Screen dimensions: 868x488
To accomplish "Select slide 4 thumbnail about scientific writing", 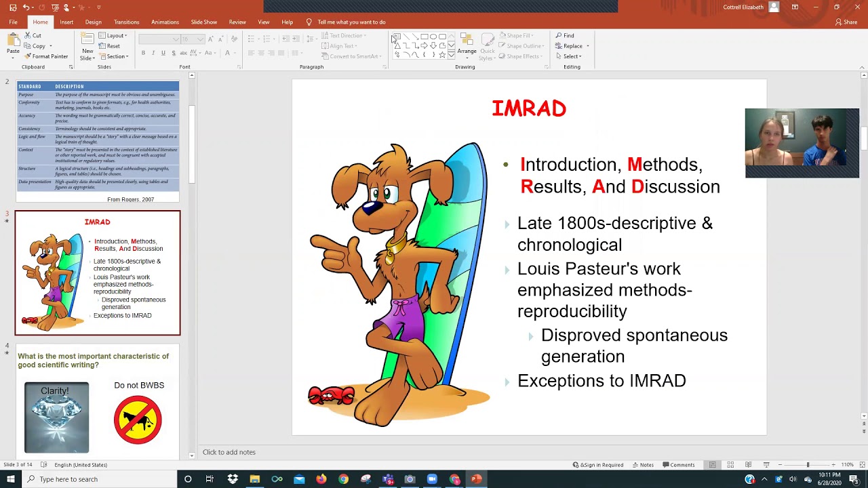I will coord(98,403).
